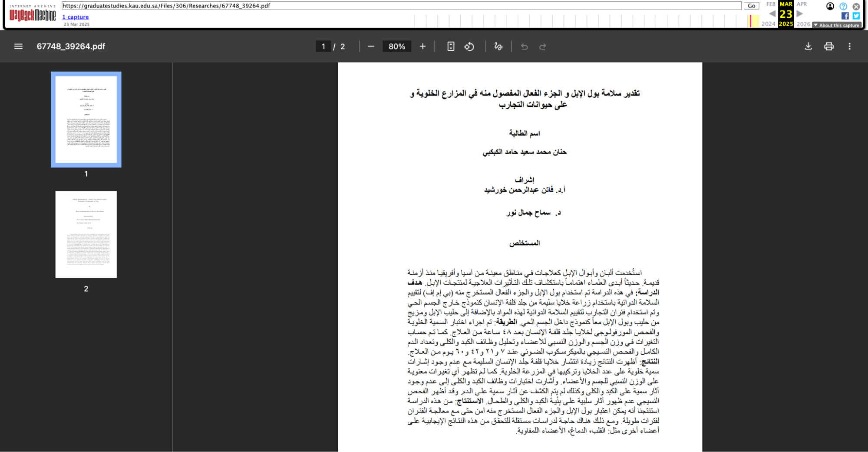Select APR in the capture calendar
Image resolution: width=868 pixels, height=452 pixels.
(x=801, y=4)
